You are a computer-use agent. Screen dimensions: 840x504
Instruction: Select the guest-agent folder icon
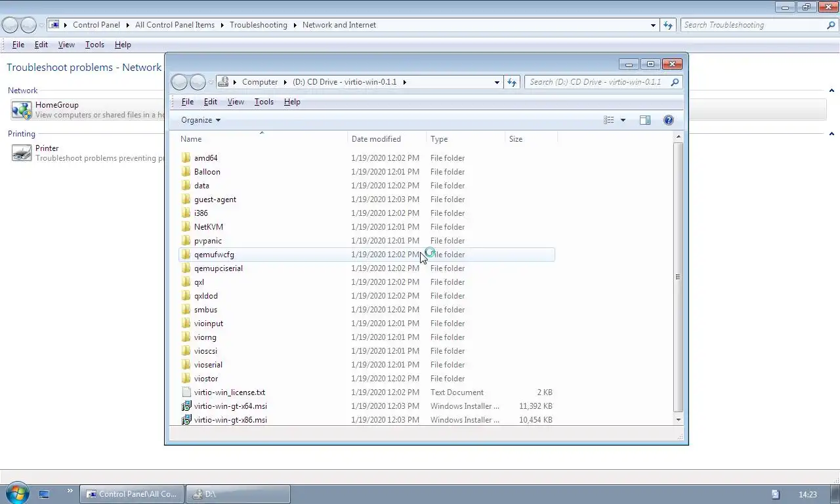click(186, 199)
